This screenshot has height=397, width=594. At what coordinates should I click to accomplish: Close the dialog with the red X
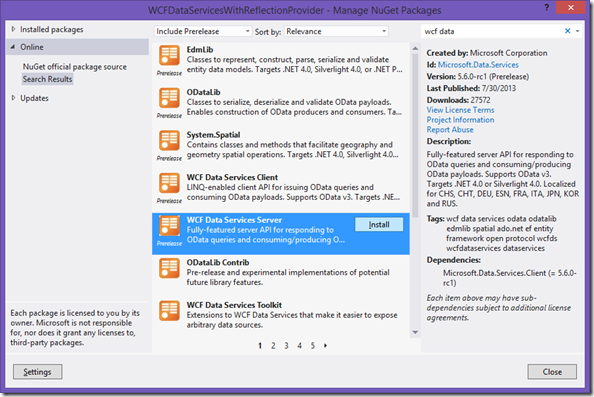click(x=571, y=8)
